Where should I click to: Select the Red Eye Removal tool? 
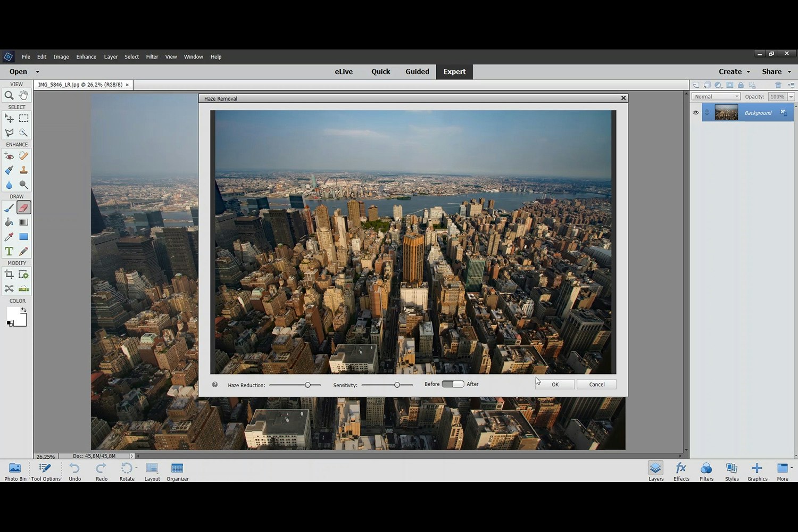coord(9,156)
